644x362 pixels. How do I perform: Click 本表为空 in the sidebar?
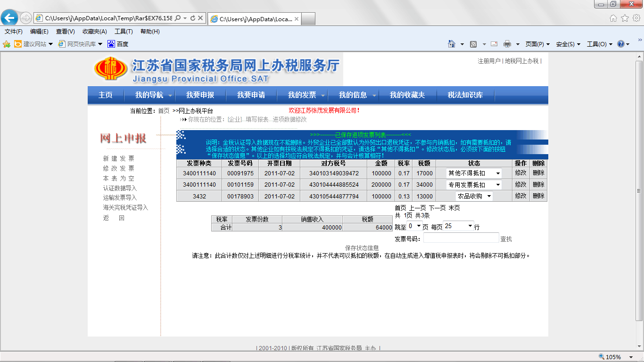click(119, 179)
